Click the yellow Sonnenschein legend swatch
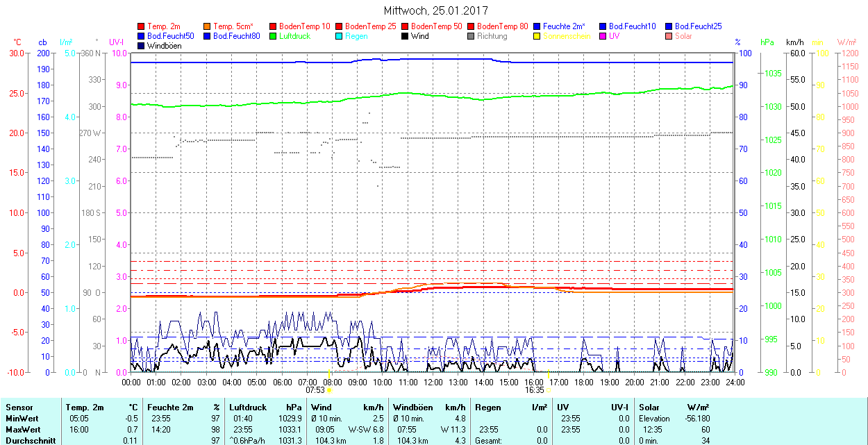 click(537, 36)
